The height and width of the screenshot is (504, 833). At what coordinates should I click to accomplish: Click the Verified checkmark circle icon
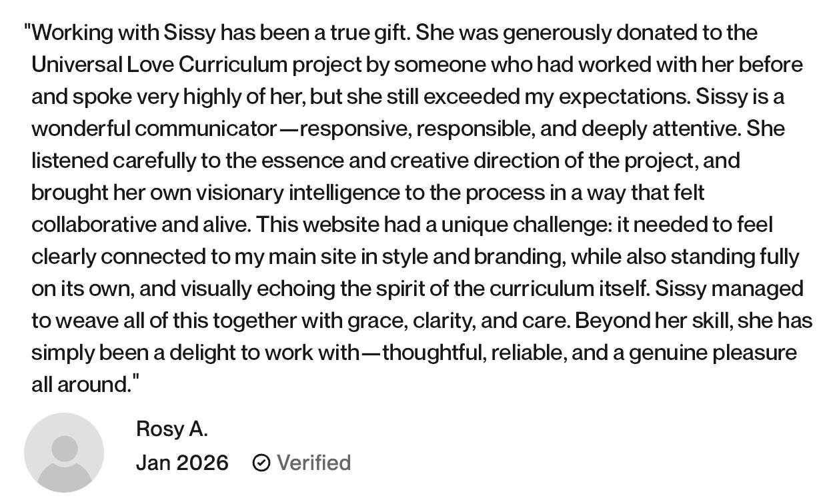[x=261, y=463]
